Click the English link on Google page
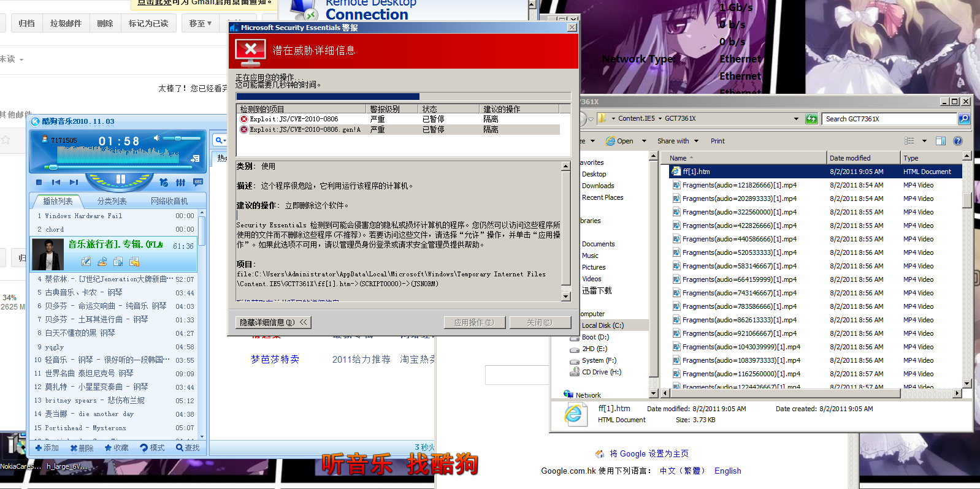Viewport: 980px width, 489px height. coord(727,471)
